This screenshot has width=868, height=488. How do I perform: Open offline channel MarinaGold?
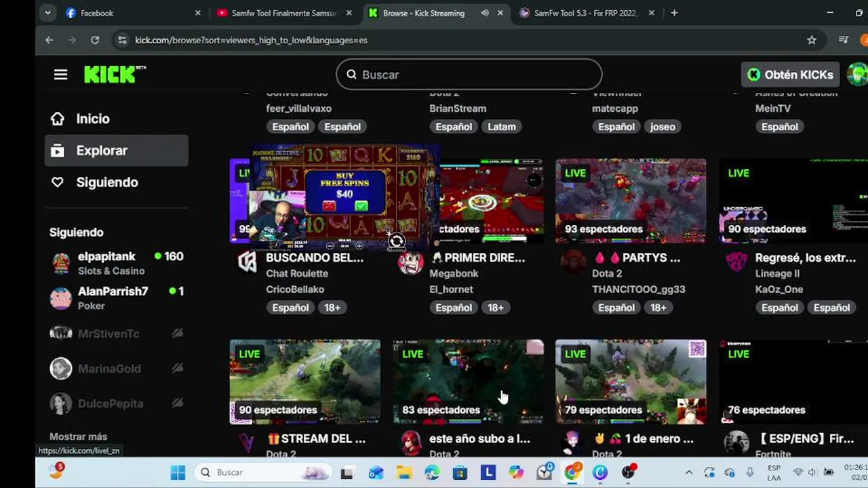[x=117, y=369]
